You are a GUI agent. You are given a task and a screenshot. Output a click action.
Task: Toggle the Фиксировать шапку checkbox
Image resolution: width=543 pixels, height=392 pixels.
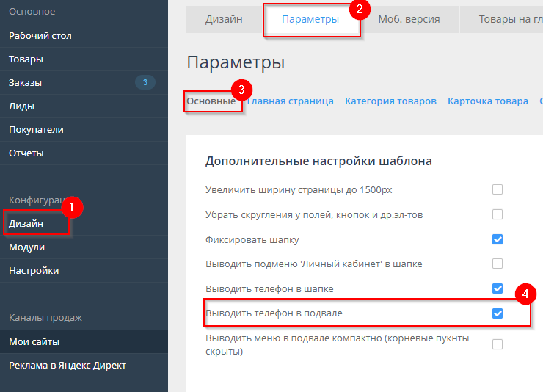pos(498,239)
